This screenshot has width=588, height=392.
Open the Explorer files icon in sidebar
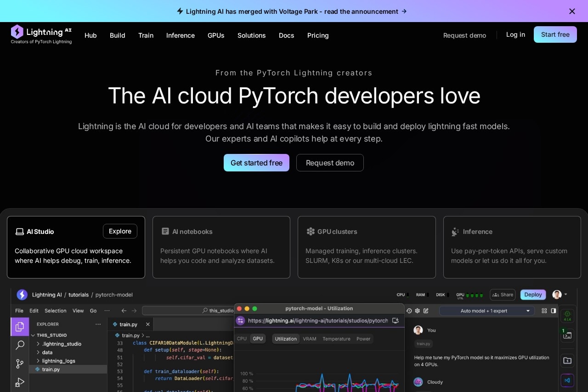pos(20,327)
